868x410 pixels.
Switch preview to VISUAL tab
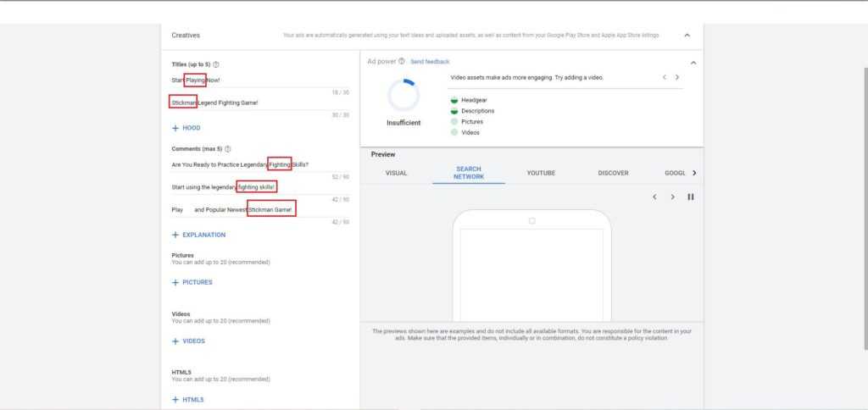(397, 173)
